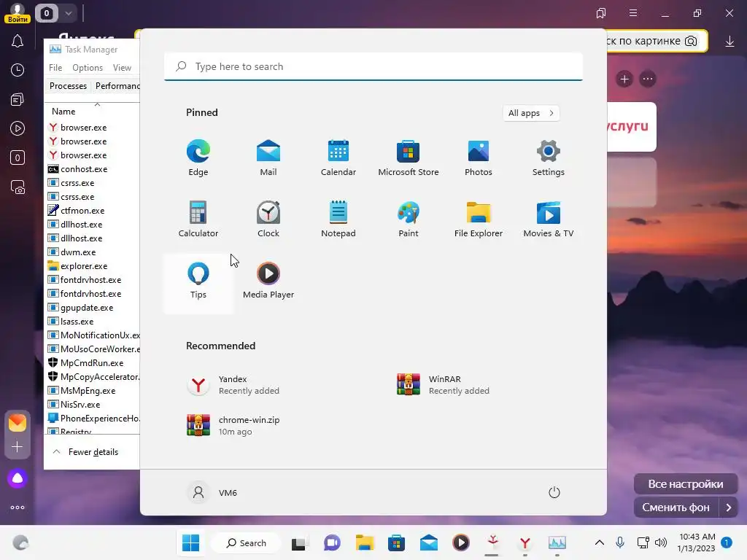Select dwm.exe in process list
Screen dimensions: 747x560
(93, 252)
